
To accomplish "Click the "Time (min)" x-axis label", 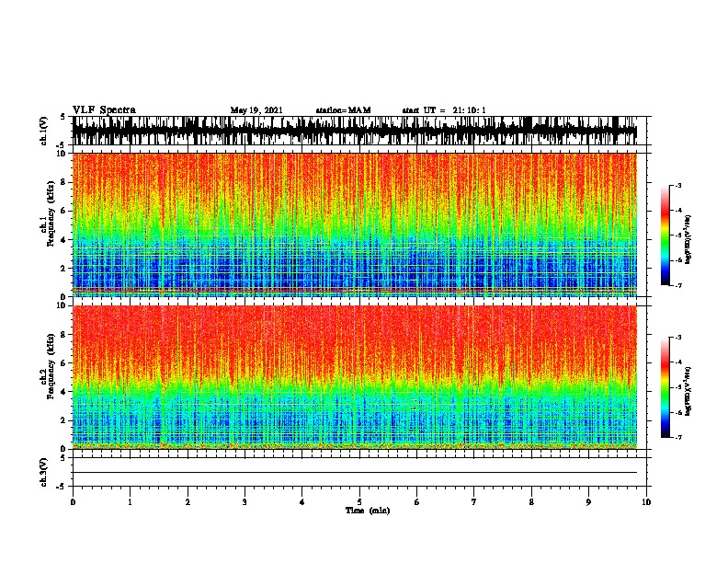I will 368,511.
